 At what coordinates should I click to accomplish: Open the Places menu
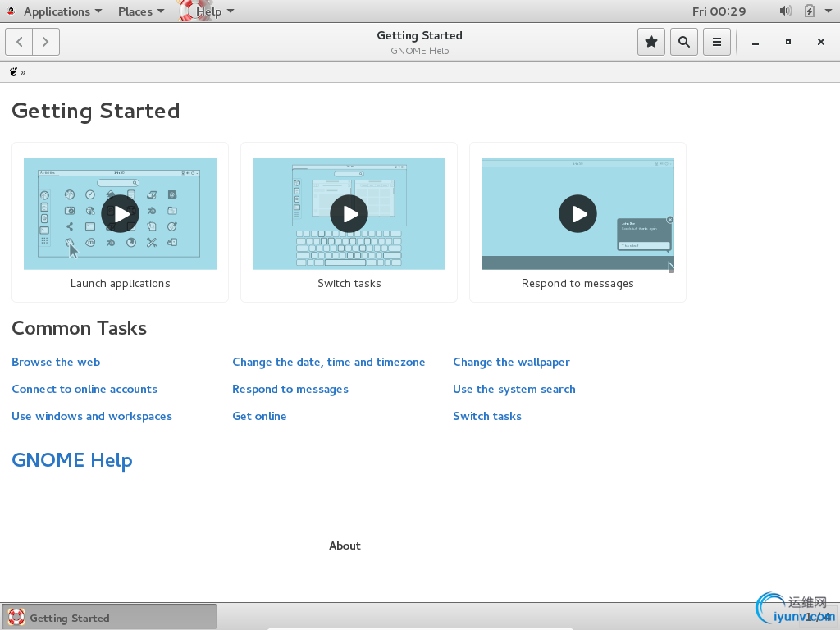[x=141, y=11]
